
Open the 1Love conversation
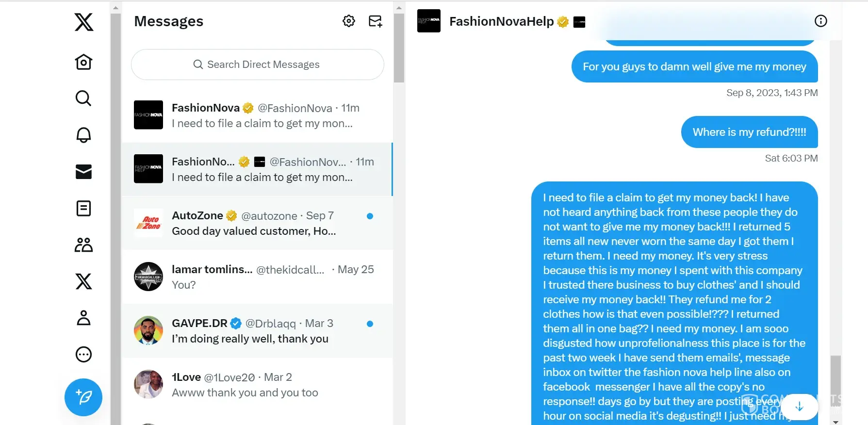point(257,385)
